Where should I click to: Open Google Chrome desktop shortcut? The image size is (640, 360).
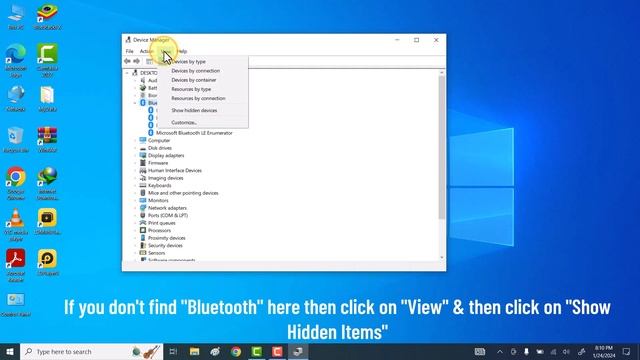coord(16,183)
